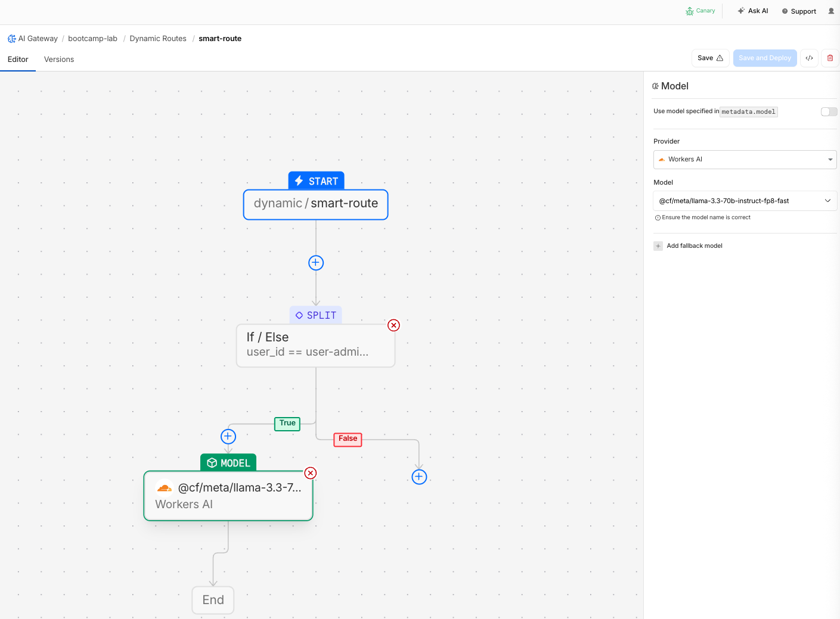Click the green MODEL node label
Viewport: 840px width, 619px height.
pos(228,463)
